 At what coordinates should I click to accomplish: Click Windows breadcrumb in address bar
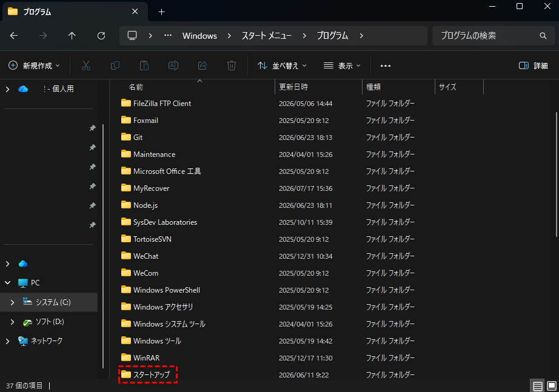[x=199, y=36]
